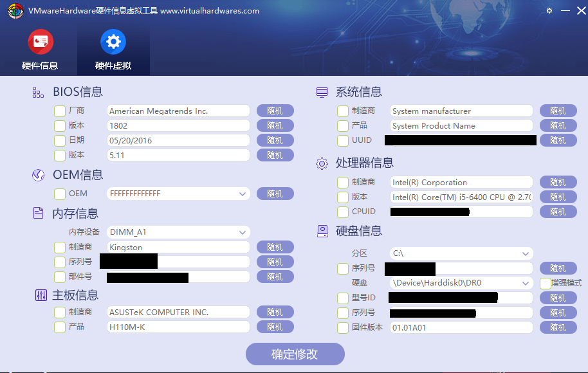Image resolution: width=588 pixels, height=373 pixels.
Task: Switch to the 硬件虚拟 tab
Action: tap(113, 50)
